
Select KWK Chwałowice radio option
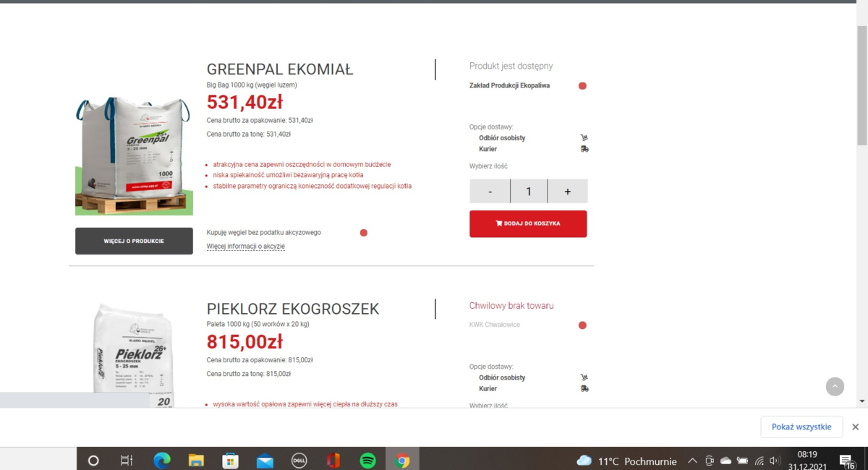tap(582, 325)
